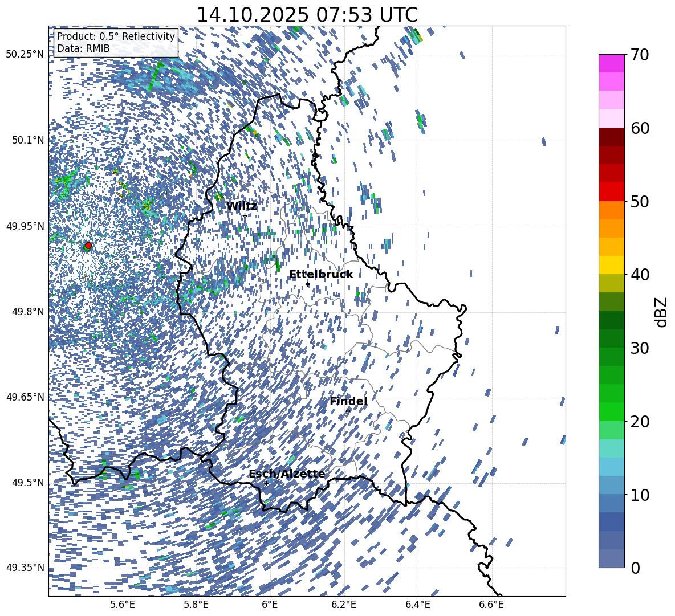The image size is (675, 616).
Task: Click the 49.65°N latitude label
Action: (x=25, y=397)
